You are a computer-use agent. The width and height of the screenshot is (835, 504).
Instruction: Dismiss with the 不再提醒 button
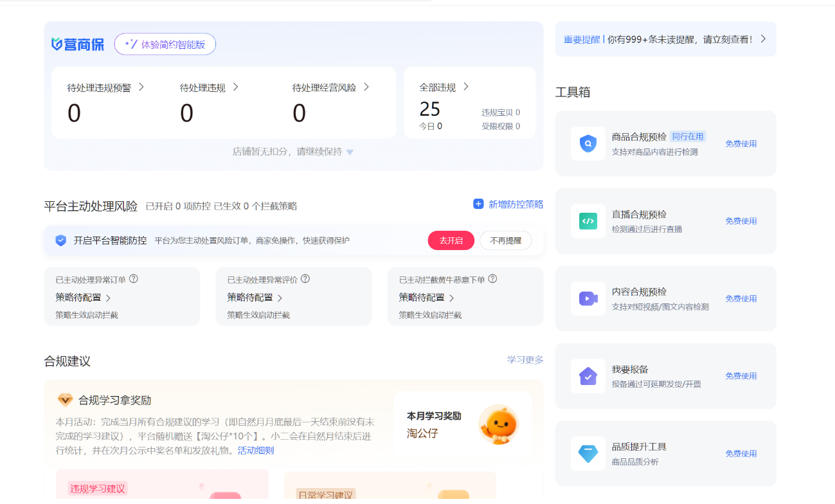coord(505,240)
